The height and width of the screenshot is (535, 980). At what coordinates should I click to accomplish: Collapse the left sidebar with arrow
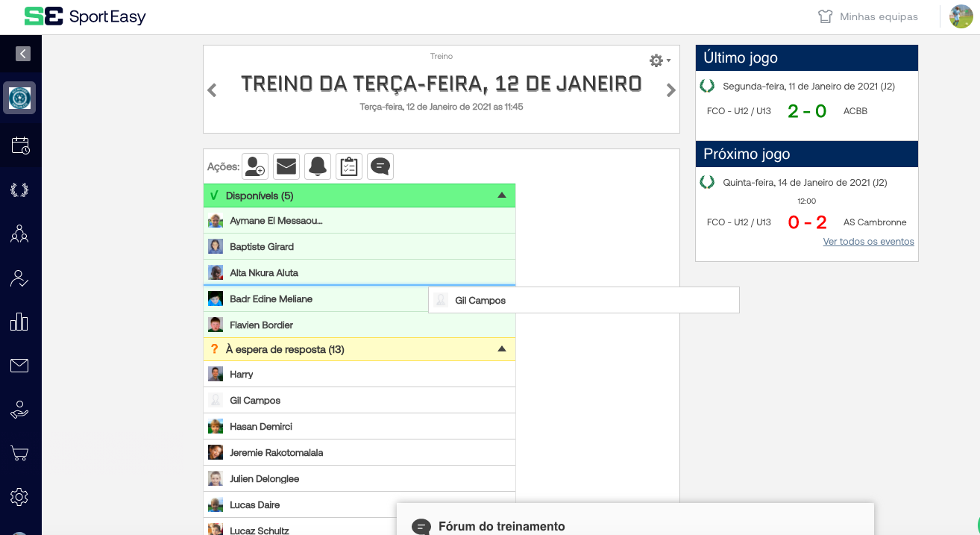(x=22, y=54)
